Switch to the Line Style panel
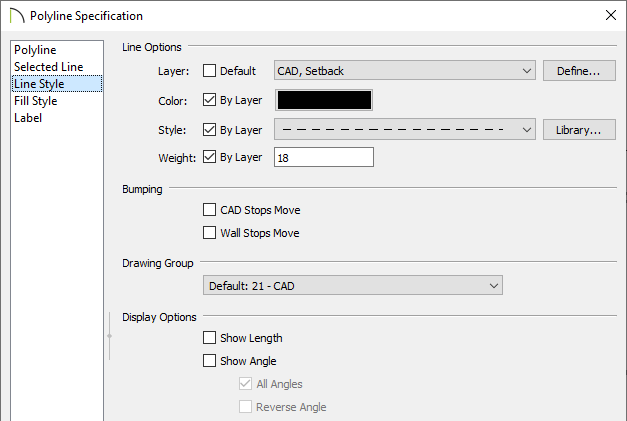 [x=57, y=84]
